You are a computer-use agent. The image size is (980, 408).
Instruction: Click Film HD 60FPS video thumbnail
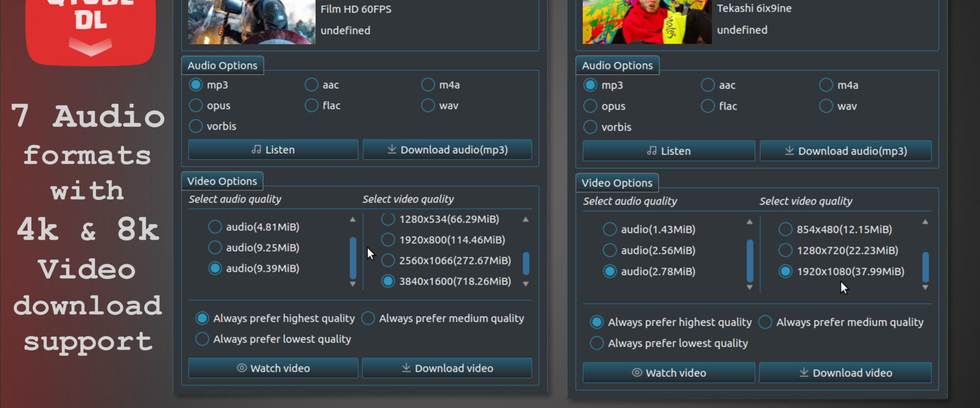coord(252,22)
